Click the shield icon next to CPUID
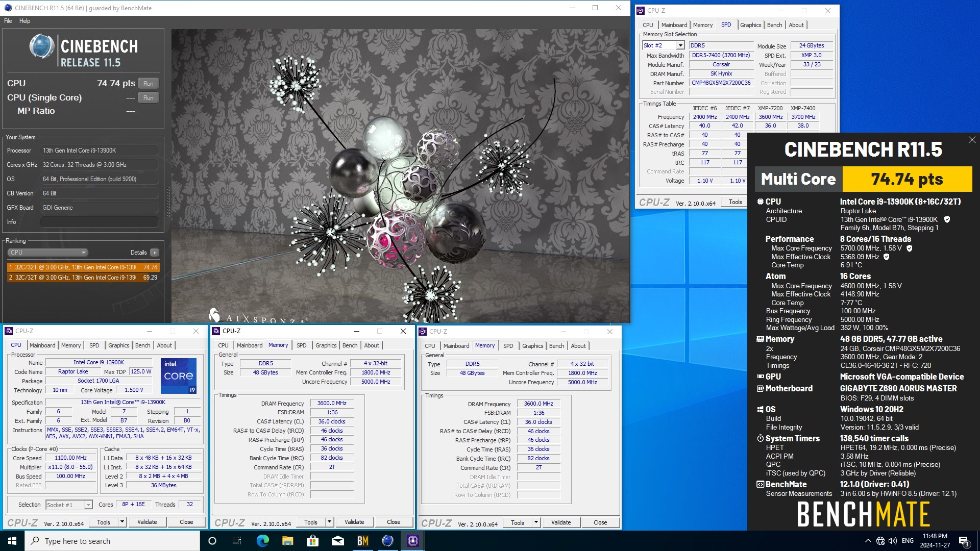 pyautogui.click(x=947, y=219)
